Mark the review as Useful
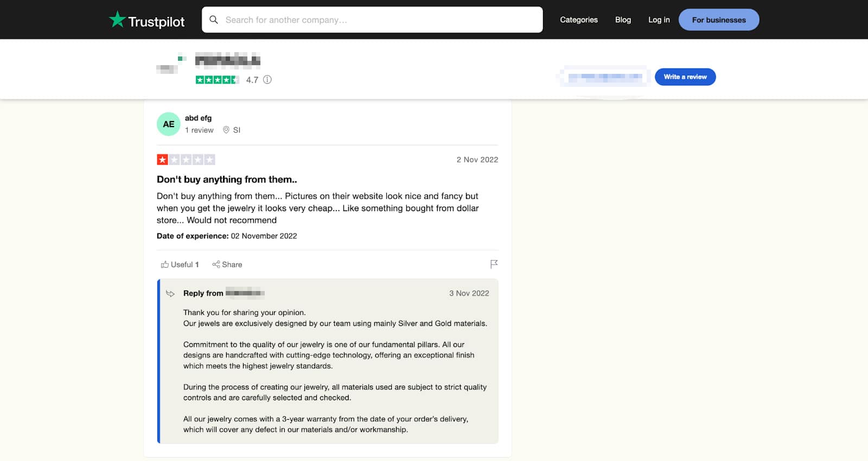Image resolution: width=868 pixels, height=461 pixels. (x=180, y=264)
